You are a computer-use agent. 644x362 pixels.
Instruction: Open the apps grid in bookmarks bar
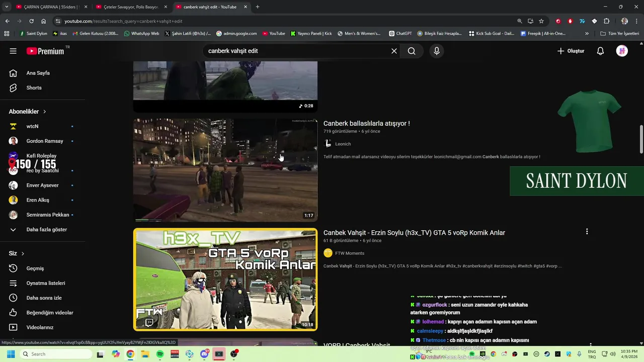tap(7, 34)
